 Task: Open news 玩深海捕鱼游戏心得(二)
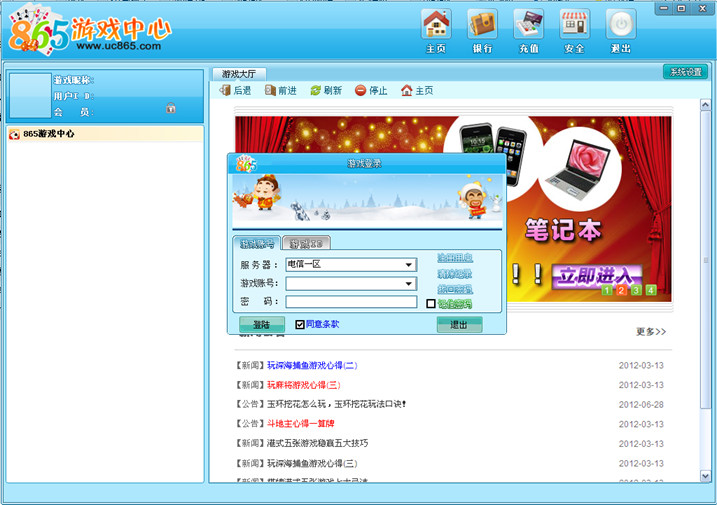point(312,365)
